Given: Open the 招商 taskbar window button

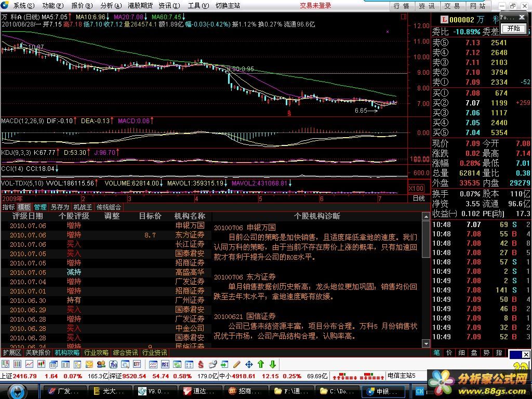Looking at the screenshot, I should 246,391.
